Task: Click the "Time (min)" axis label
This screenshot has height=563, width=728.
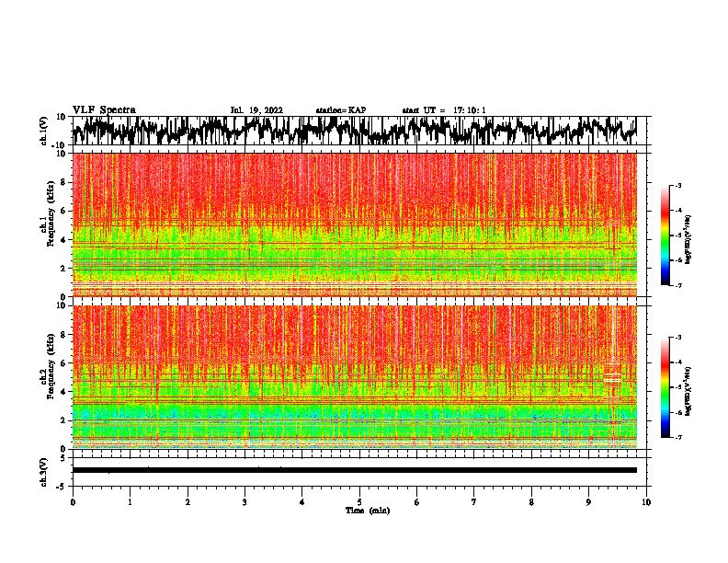Action: pyautogui.click(x=368, y=511)
